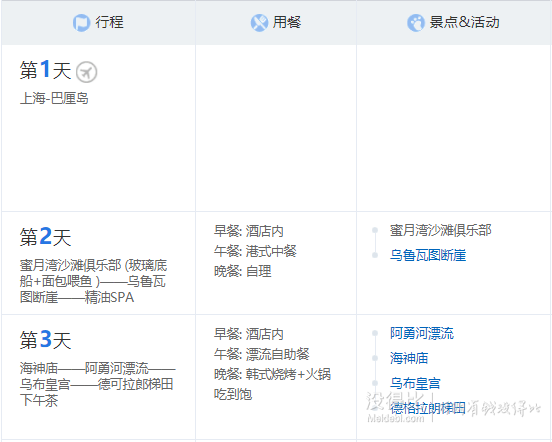Viewport: 552px width, 442px height.
Task: Click the timeline dot beside 海神庙
Action: pos(375,358)
